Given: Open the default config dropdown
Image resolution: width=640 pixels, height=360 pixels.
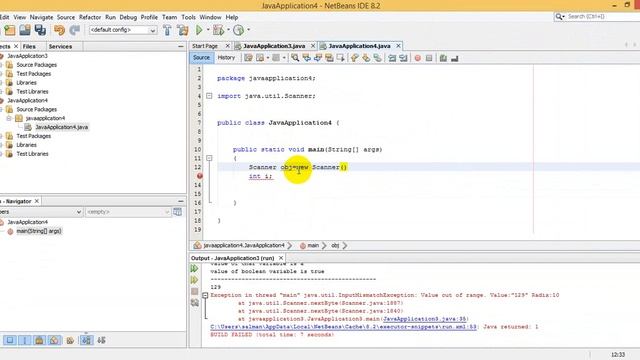Looking at the screenshot, I should pyautogui.click(x=123, y=30).
